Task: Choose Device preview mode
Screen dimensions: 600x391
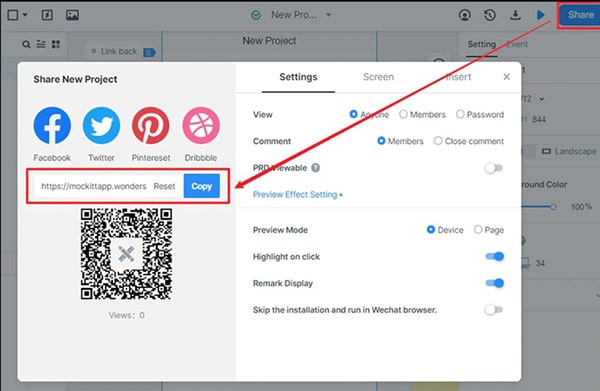Action: (x=431, y=230)
